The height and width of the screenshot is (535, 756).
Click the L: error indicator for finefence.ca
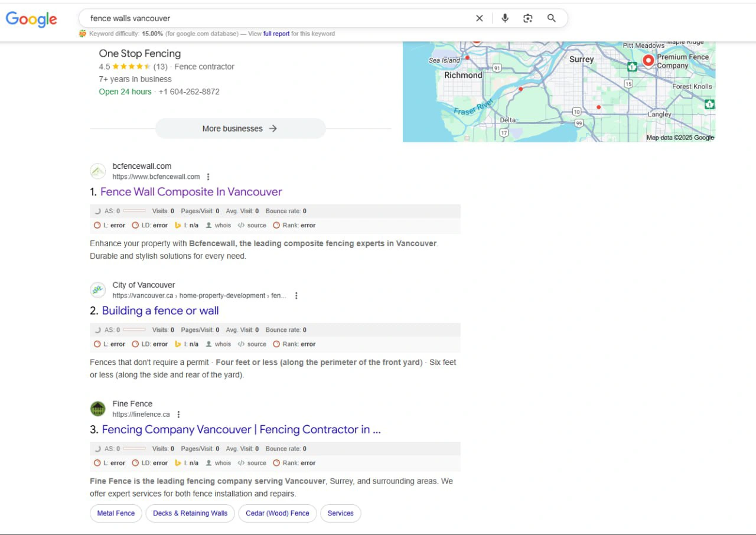(x=110, y=463)
